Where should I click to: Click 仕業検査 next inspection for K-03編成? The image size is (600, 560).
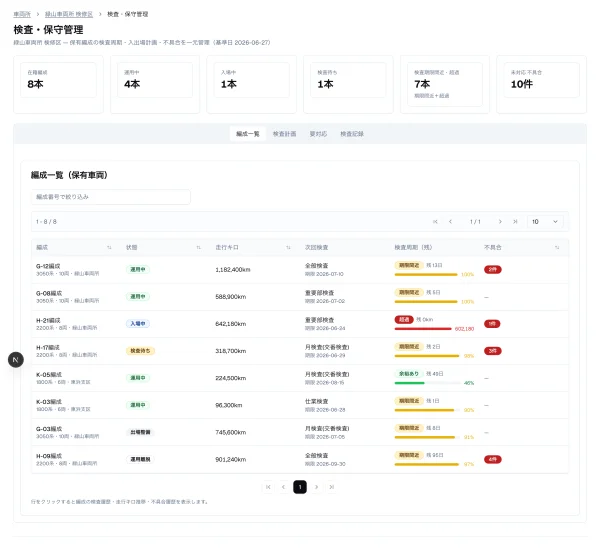[316, 402]
